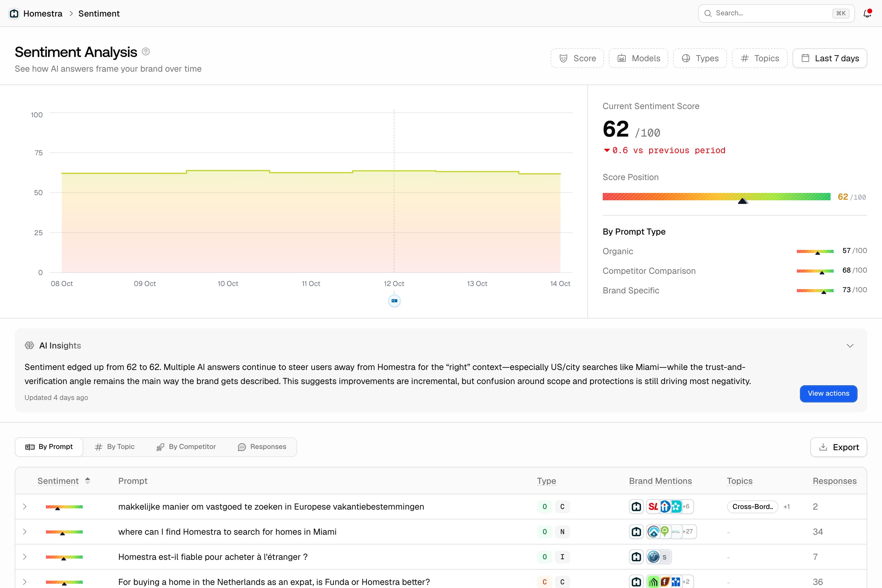Screen dimensions: 882x588
Task: Click the orange f Funda logo
Action: (x=665, y=582)
